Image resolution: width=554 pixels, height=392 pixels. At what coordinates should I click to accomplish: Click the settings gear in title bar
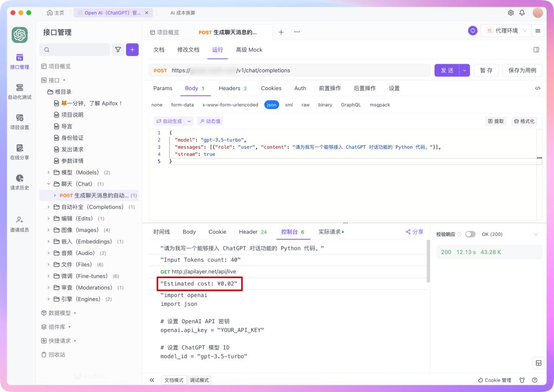(510, 13)
